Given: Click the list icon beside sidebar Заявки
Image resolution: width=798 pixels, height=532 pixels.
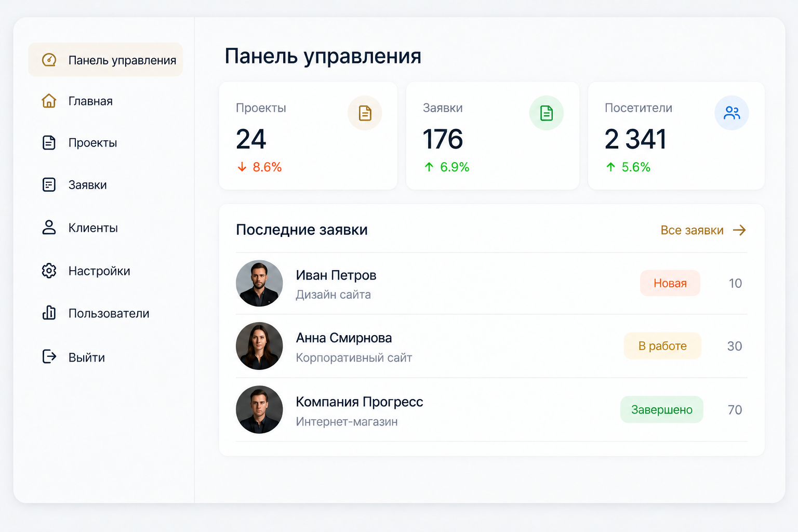Looking at the screenshot, I should (x=49, y=184).
